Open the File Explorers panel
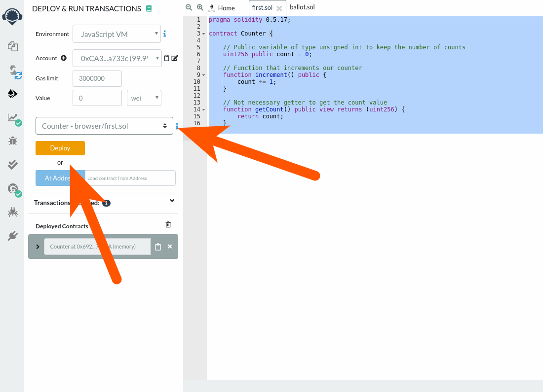This screenshot has width=543, height=392. point(12,46)
